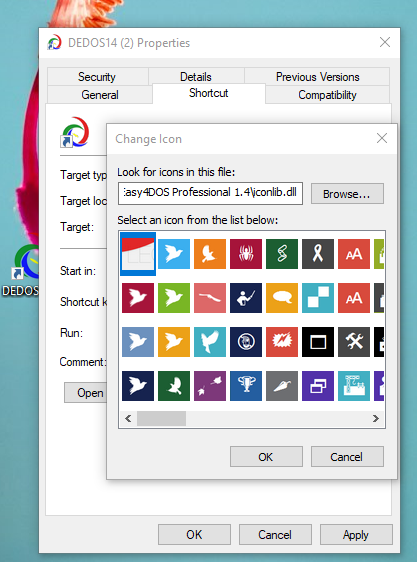Confirm icon choice with Change Icon OK
The image size is (417, 562).
pos(266,457)
